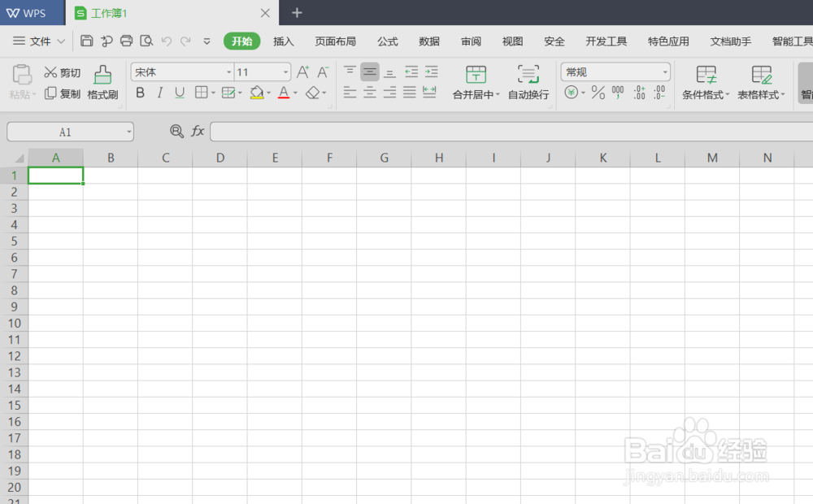Expand Merge and Center dropdown arrow
This screenshot has width=813, height=504.
[x=498, y=94]
